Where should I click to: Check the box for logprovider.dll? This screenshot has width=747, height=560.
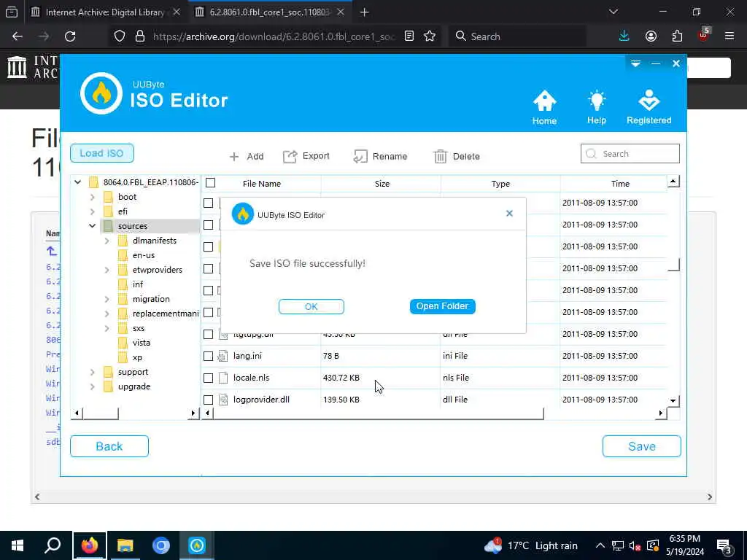pos(208,400)
